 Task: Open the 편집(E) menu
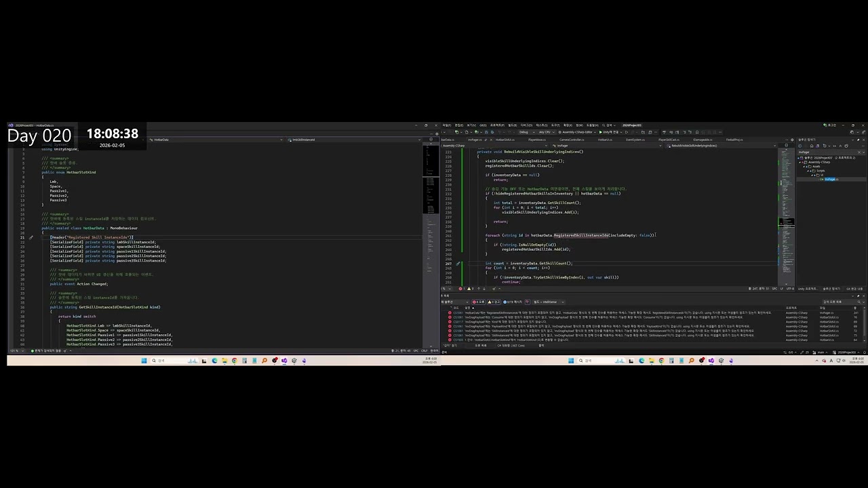[x=459, y=125]
